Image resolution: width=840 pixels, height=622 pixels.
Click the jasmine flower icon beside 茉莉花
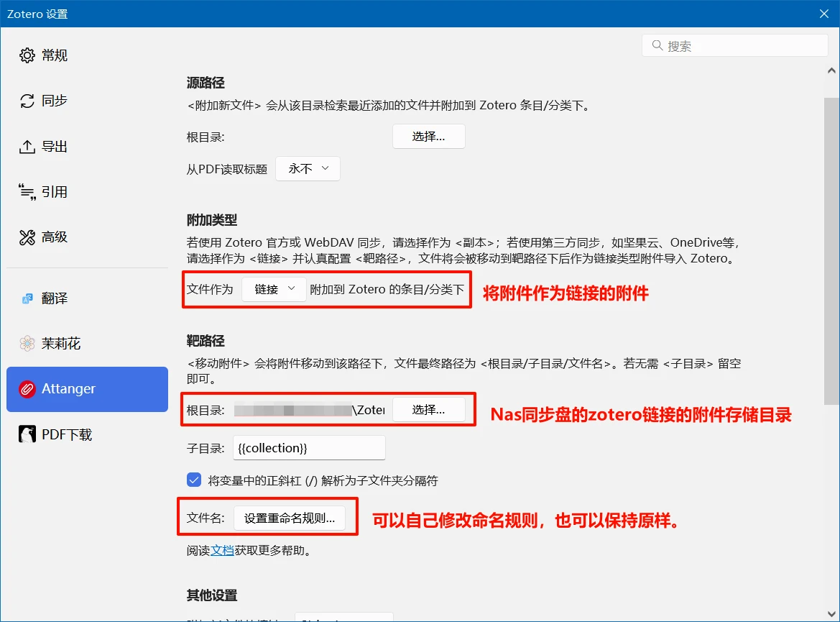pyautogui.click(x=27, y=343)
